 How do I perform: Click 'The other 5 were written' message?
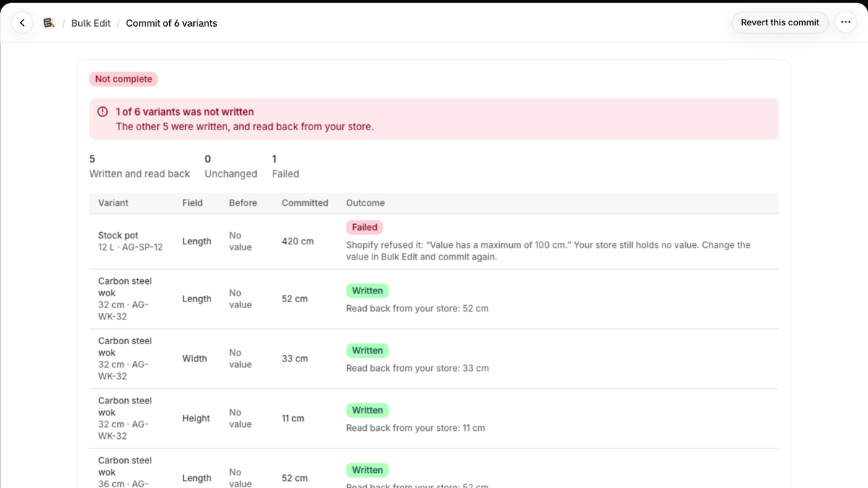244,127
